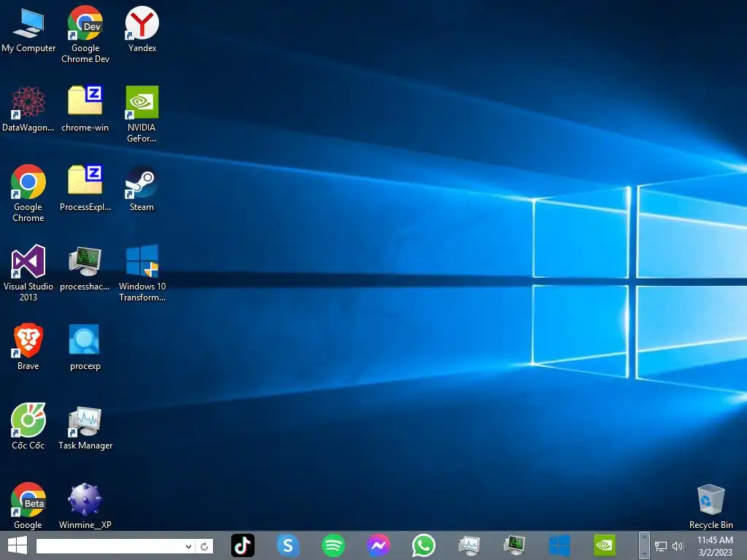
Task: Click the taskbar overflow scroll control
Action: coord(644,545)
